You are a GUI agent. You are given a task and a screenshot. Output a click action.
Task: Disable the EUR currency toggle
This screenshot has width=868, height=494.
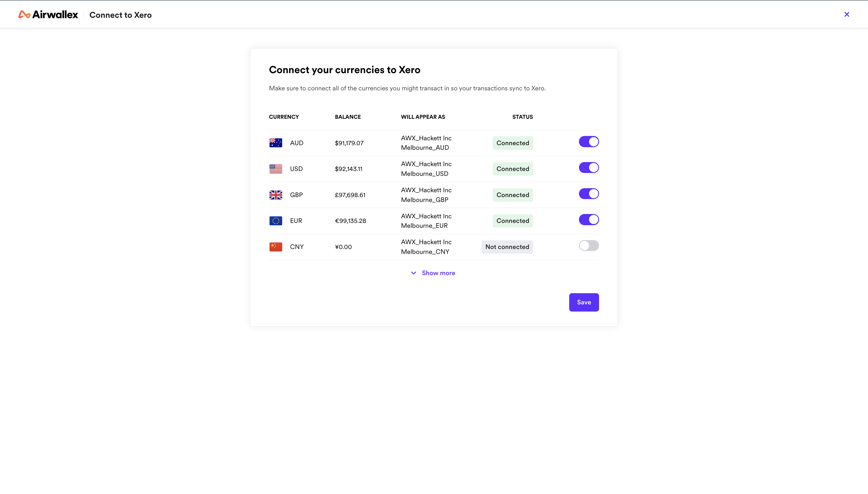click(589, 219)
